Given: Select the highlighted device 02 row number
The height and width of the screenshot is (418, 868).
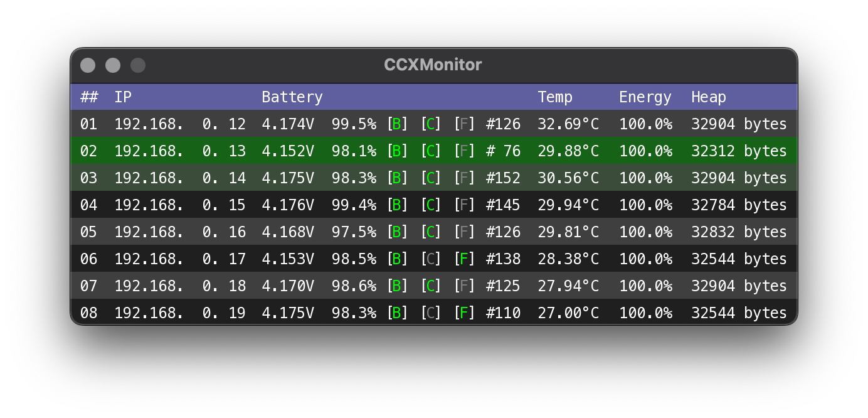Looking at the screenshot, I should (x=88, y=151).
